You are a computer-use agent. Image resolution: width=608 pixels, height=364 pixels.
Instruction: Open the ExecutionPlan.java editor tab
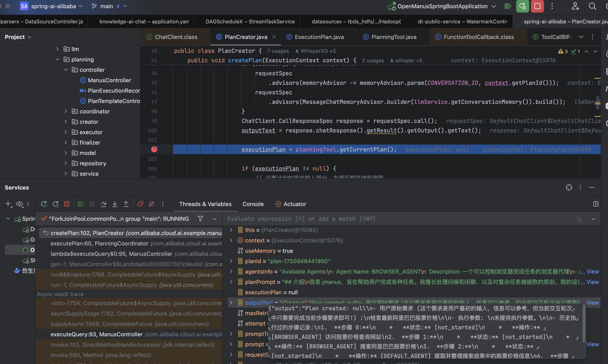(319, 37)
